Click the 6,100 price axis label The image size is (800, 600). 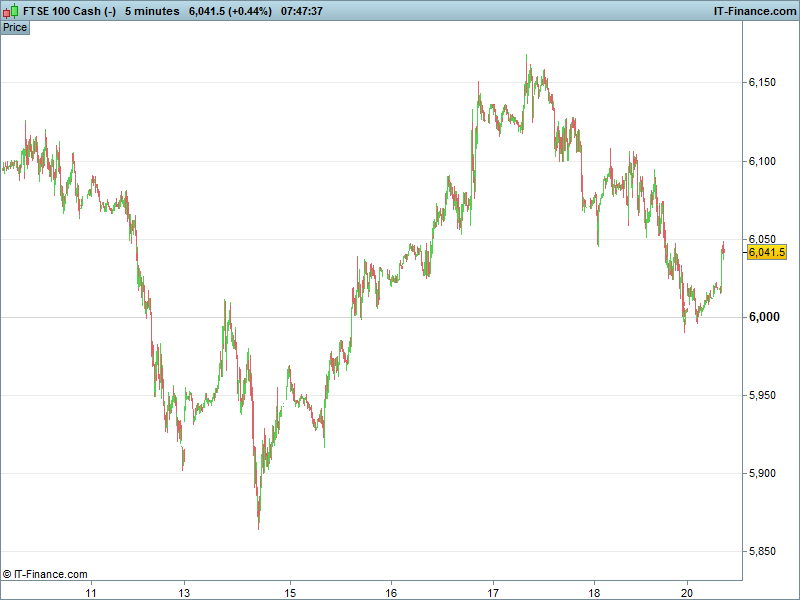(x=763, y=161)
